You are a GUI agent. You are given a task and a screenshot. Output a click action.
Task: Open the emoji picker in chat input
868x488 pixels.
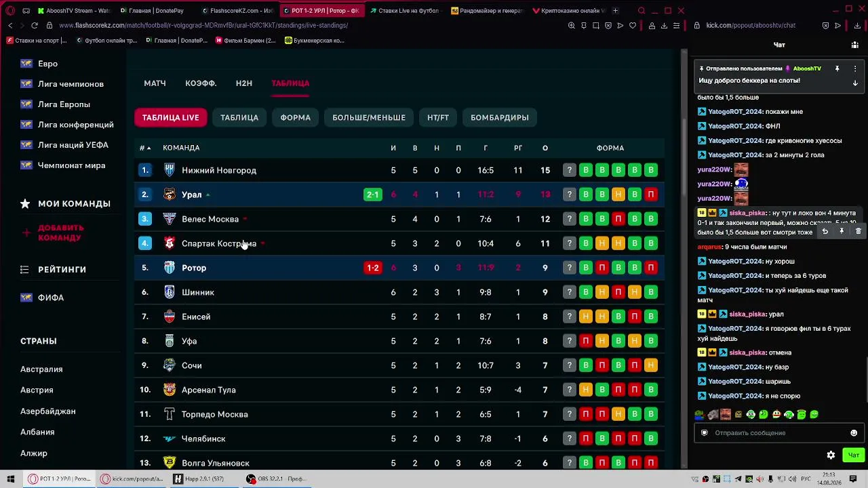[854, 433]
